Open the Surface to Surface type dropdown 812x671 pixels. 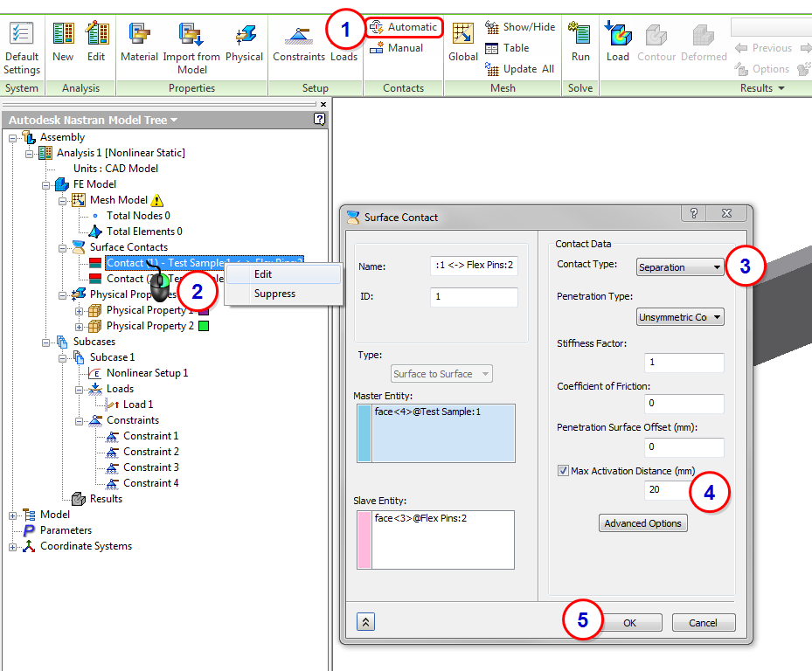(441, 374)
